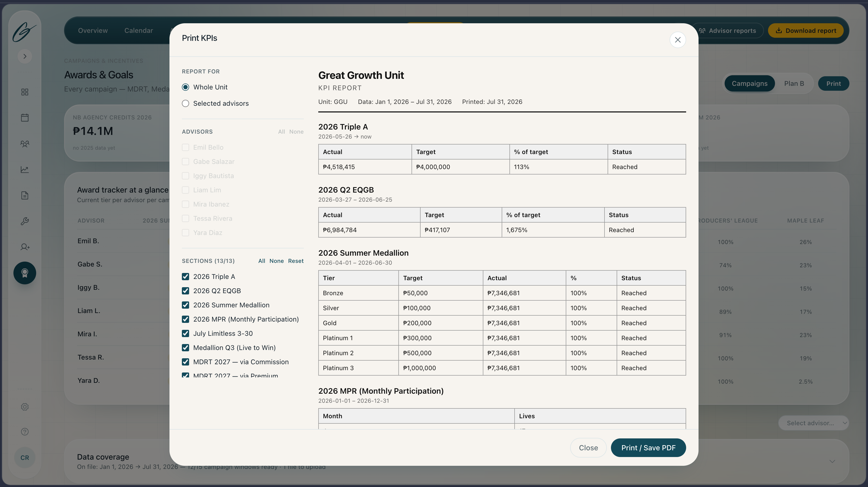Click the ₱1,000,000 target cell
The width and height of the screenshot is (868, 487).
pyautogui.click(x=440, y=368)
